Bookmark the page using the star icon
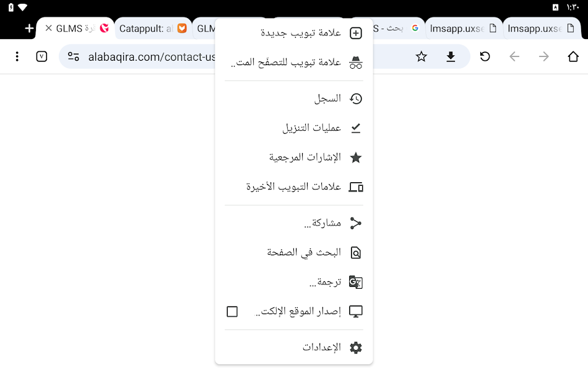 tap(422, 56)
